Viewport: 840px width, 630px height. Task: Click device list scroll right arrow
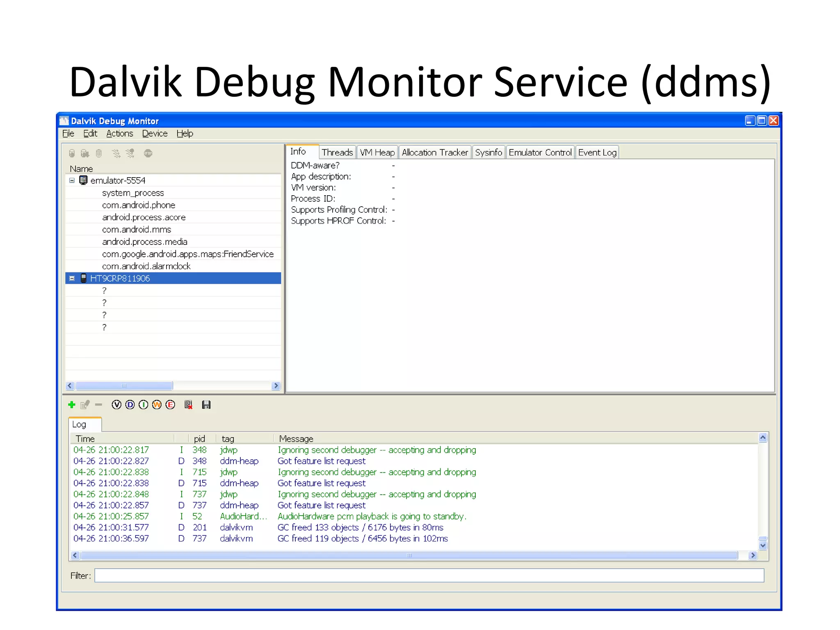(276, 386)
